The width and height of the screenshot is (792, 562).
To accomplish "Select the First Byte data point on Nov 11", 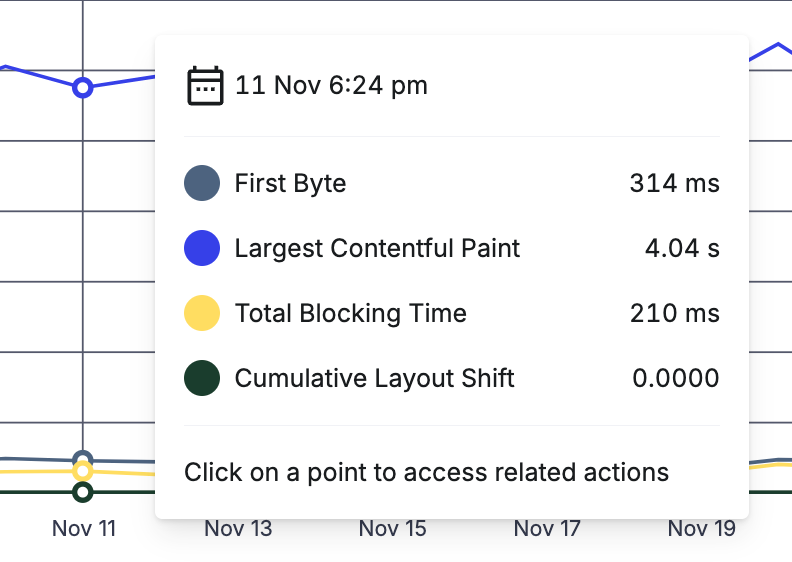I will pyautogui.click(x=83, y=460).
